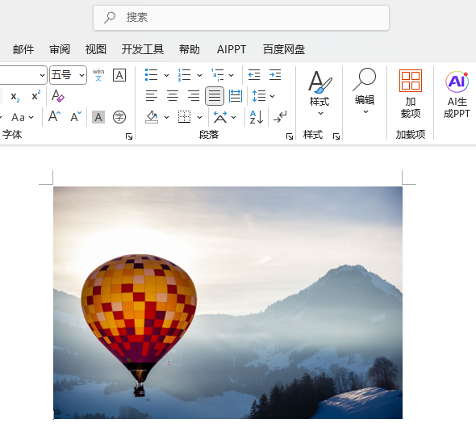Expand the bullet list style dropdown

[x=166, y=75]
